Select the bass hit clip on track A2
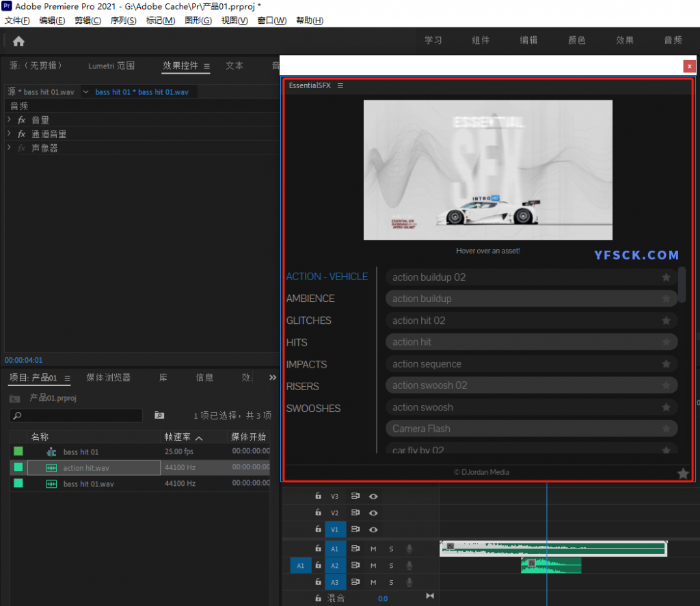700x606 pixels. (x=551, y=566)
